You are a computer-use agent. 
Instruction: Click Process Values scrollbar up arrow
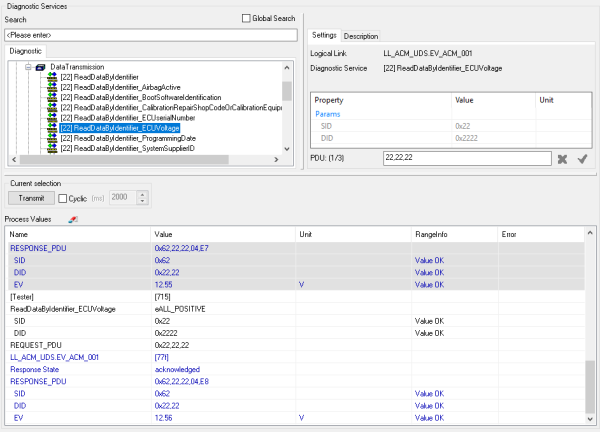[590, 233]
